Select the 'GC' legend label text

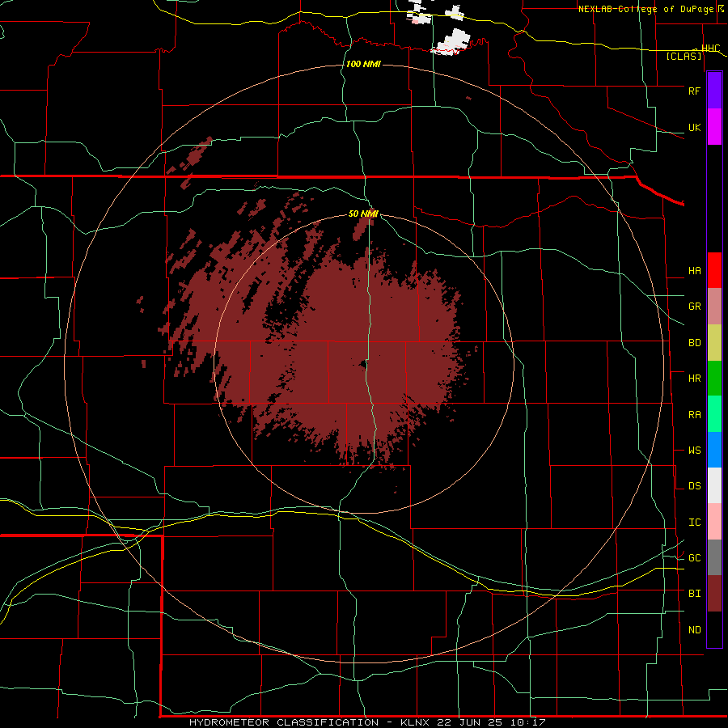tap(694, 557)
